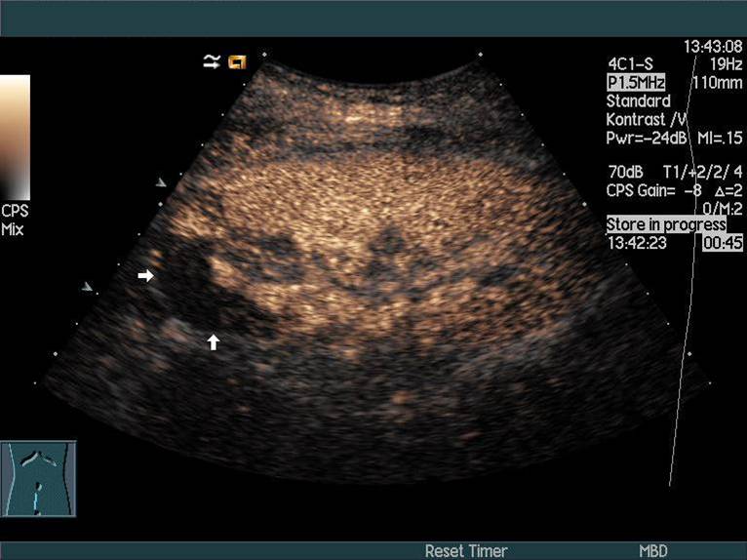Click the 70dB dynamic range value
The image size is (747, 560).
click(624, 172)
